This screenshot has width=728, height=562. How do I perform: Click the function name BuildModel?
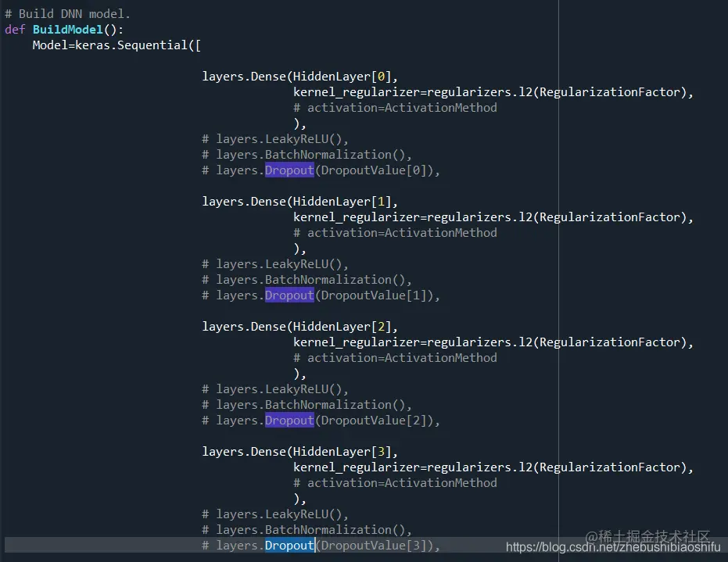(68, 30)
